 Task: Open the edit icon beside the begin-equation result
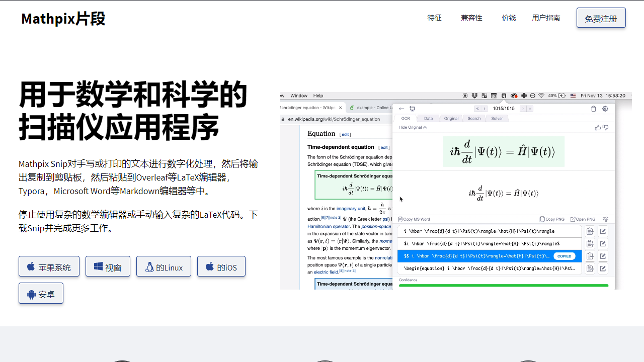click(x=603, y=268)
